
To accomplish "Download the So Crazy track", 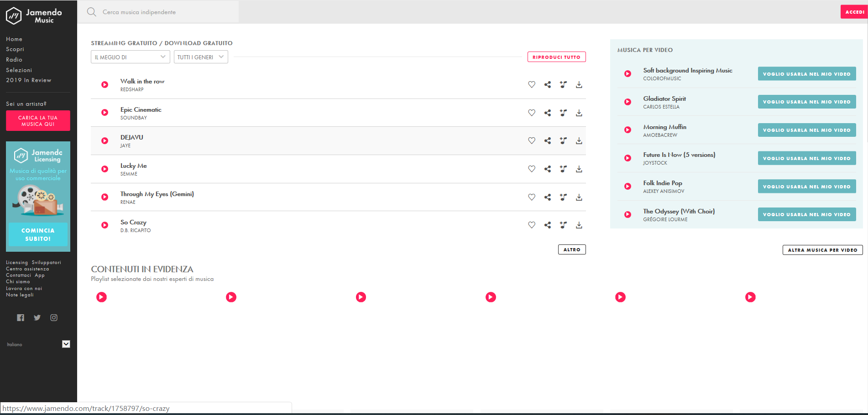I will [579, 225].
